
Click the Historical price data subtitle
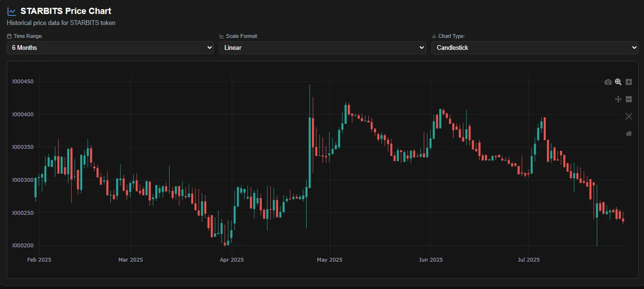click(x=61, y=23)
